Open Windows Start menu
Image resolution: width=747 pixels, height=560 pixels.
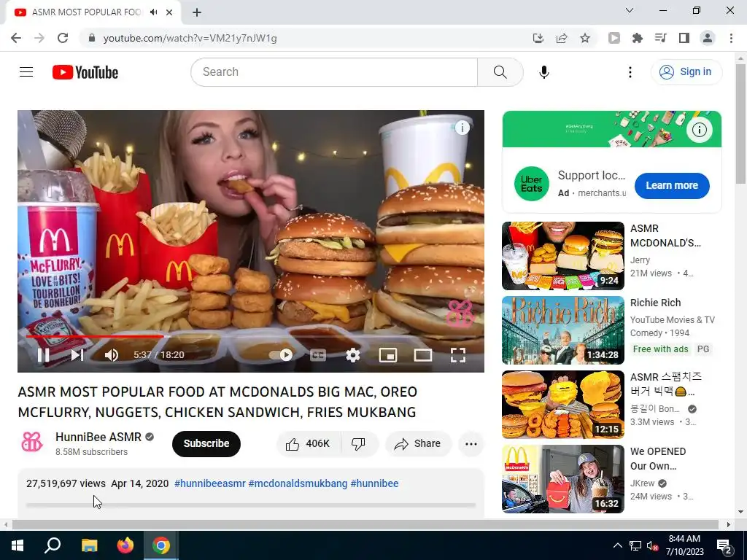coord(18,545)
